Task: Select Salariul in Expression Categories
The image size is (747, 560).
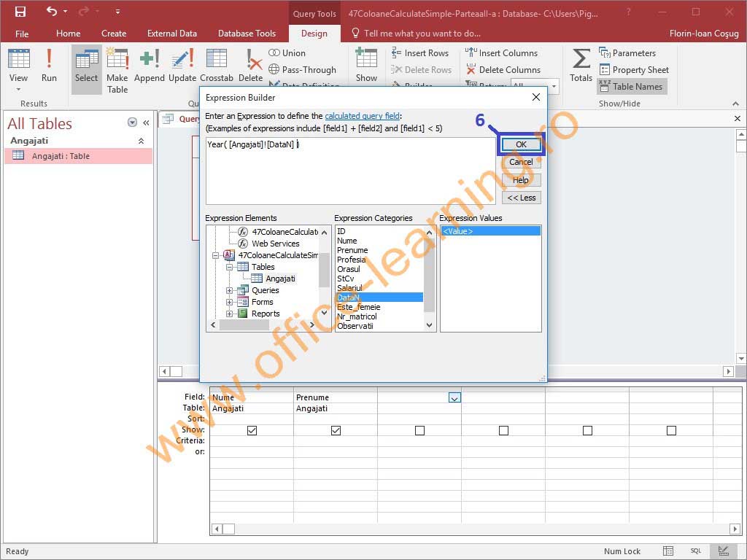Action: (349, 288)
